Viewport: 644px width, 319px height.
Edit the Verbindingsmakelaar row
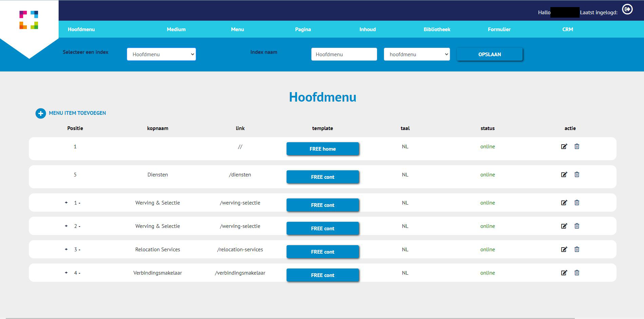coord(564,273)
